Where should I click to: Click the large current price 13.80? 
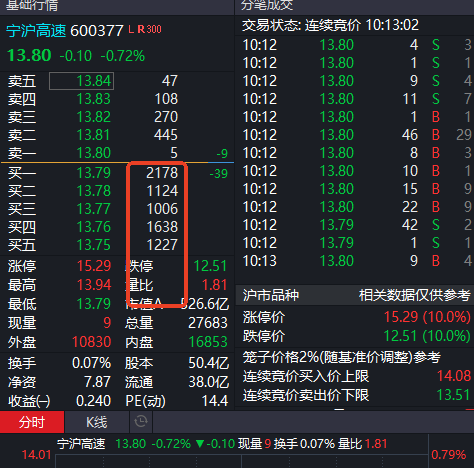pyautogui.click(x=29, y=55)
